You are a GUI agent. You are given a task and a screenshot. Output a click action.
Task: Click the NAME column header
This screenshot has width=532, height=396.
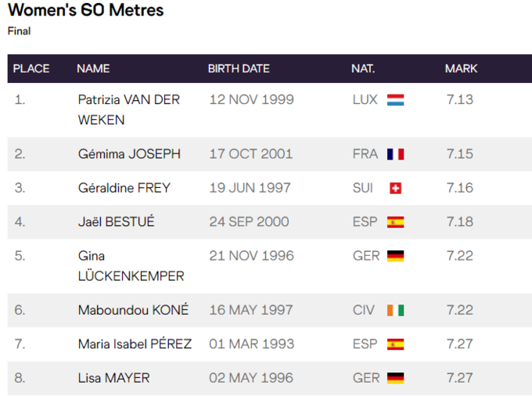(93, 69)
